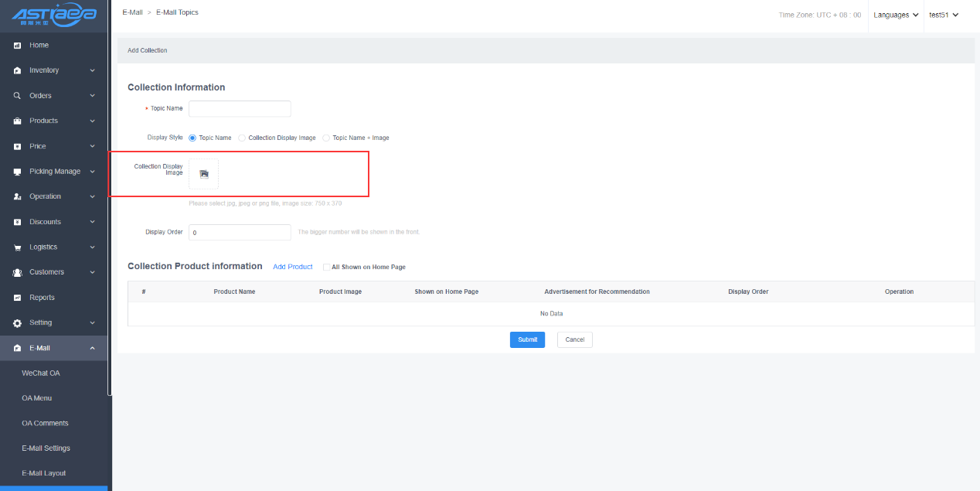980x491 pixels.
Task: Click the image upload icon box
Action: [204, 174]
